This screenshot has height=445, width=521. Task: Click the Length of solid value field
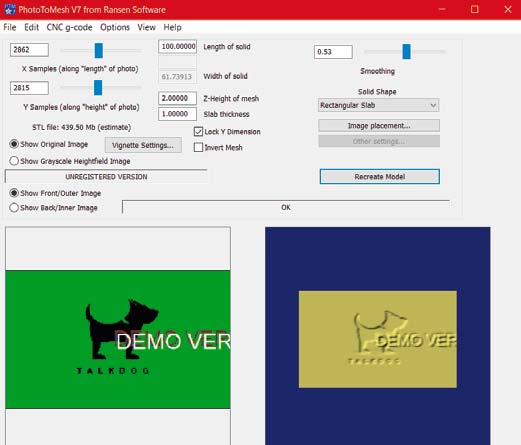(x=177, y=46)
